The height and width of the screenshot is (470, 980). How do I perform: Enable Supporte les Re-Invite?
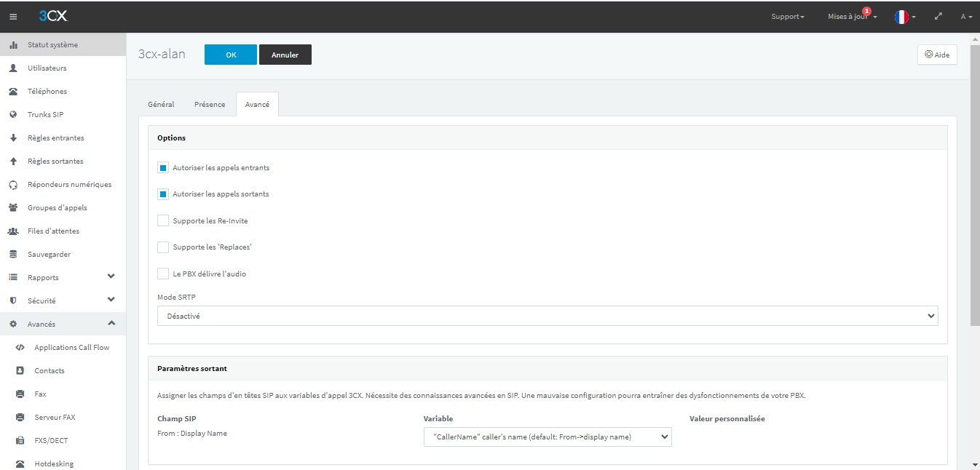click(163, 221)
